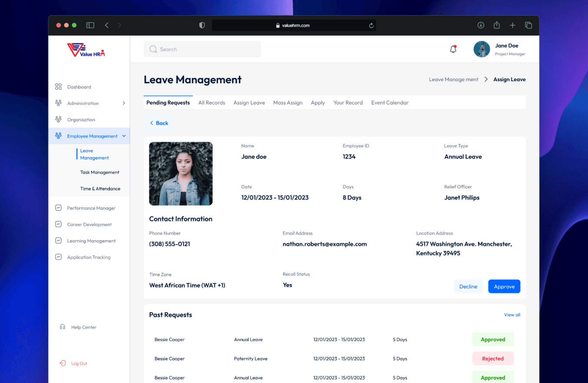Screen dimensions: 588x383
Task: Click the Performance Manager chart icon
Action: [x=58, y=208]
